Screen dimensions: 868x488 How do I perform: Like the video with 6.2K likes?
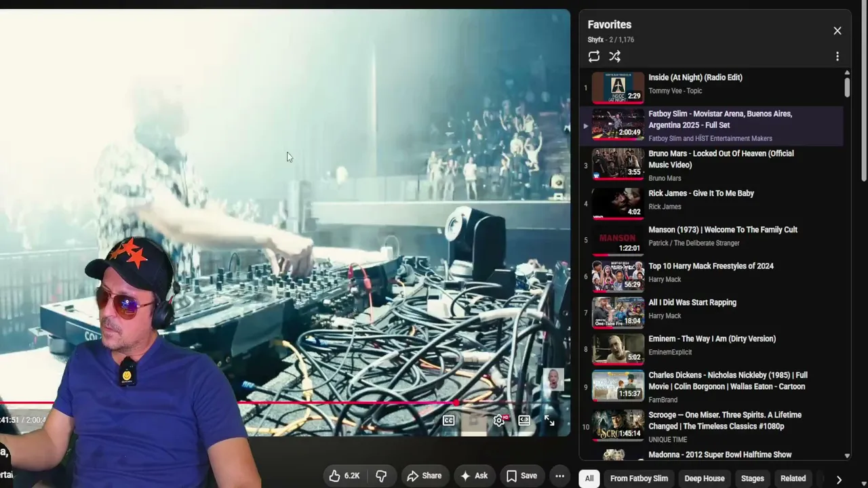click(344, 476)
